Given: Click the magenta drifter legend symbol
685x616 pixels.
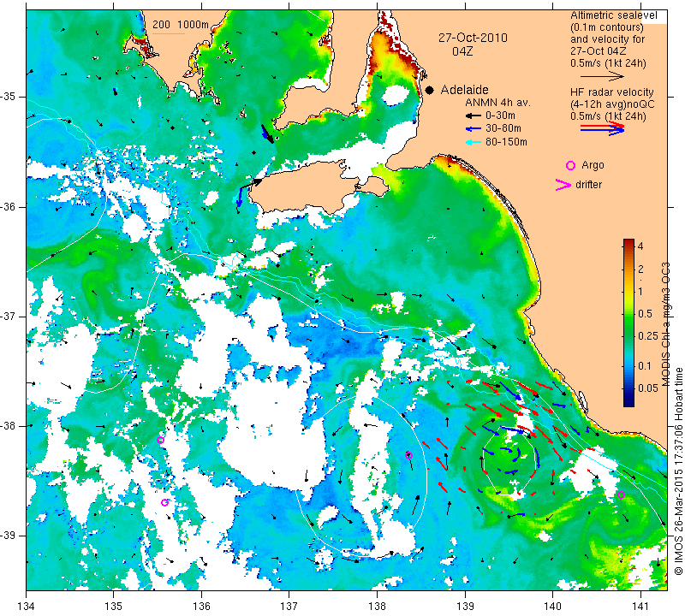Looking at the screenshot, I should [x=563, y=185].
